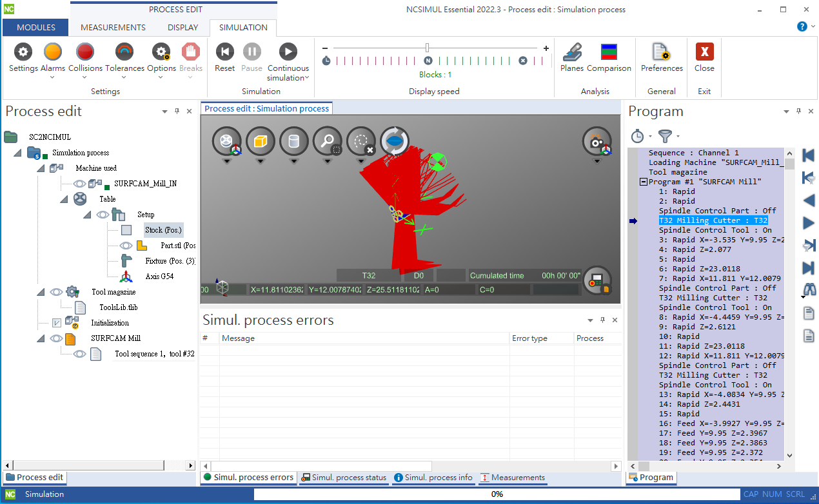Click the Close button in ribbon
The height and width of the screenshot is (504, 819).
[704, 52]
